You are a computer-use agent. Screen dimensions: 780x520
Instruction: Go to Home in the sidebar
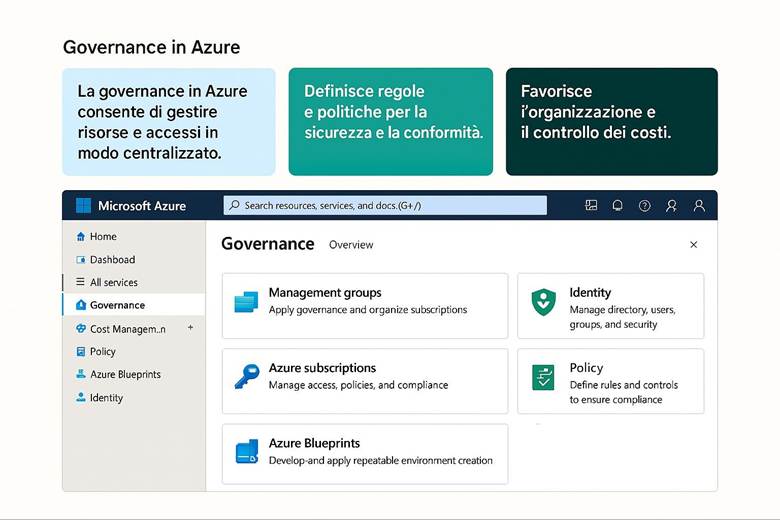(103, 237)
